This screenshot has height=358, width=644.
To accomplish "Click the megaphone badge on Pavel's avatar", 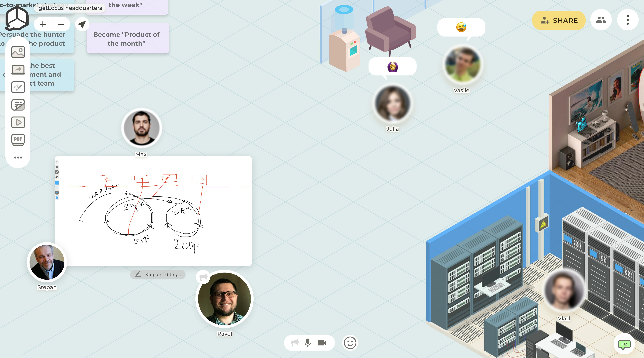I will point(203,277).
